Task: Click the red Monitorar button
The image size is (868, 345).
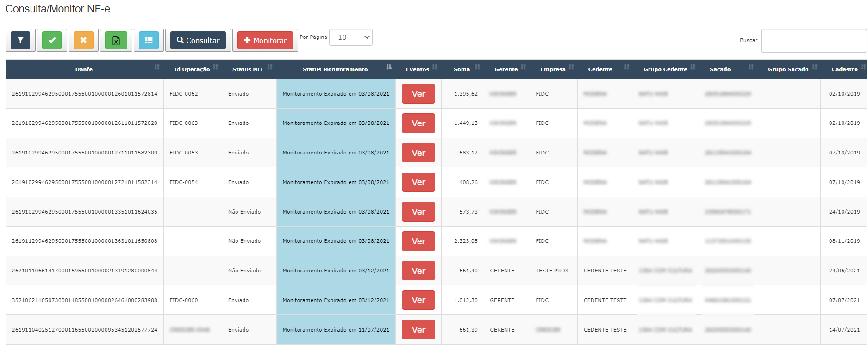Action: point(265,40)
